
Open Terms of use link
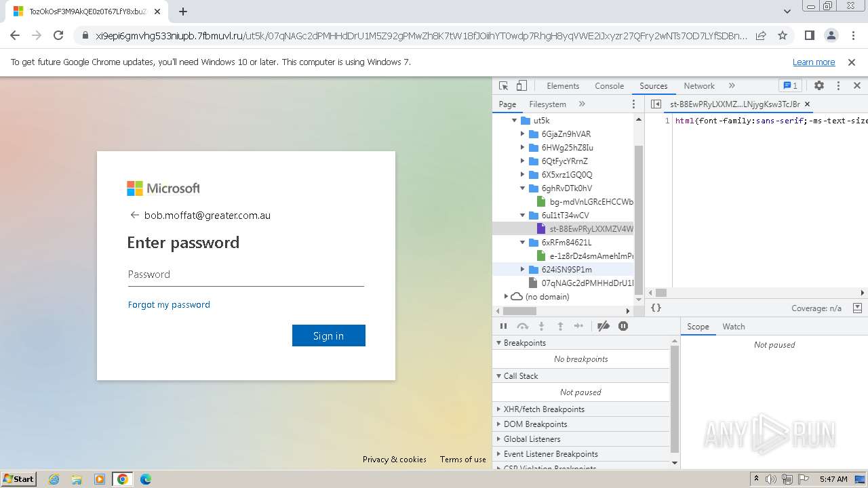(463, 460)
